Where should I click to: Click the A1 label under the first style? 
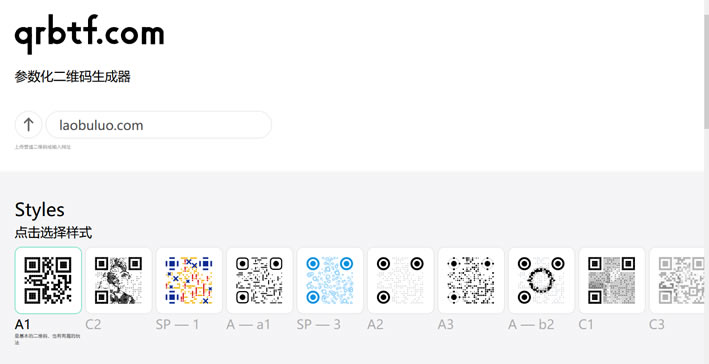point(23,325)
